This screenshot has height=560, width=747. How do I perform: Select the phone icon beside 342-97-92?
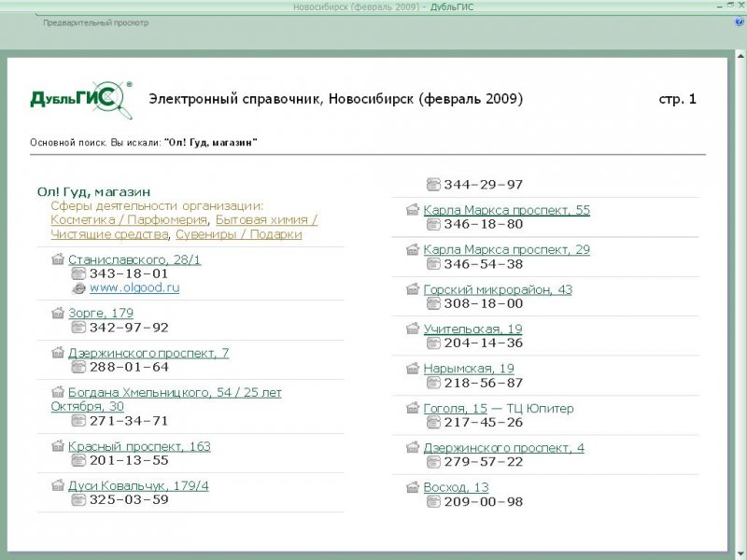78,328
